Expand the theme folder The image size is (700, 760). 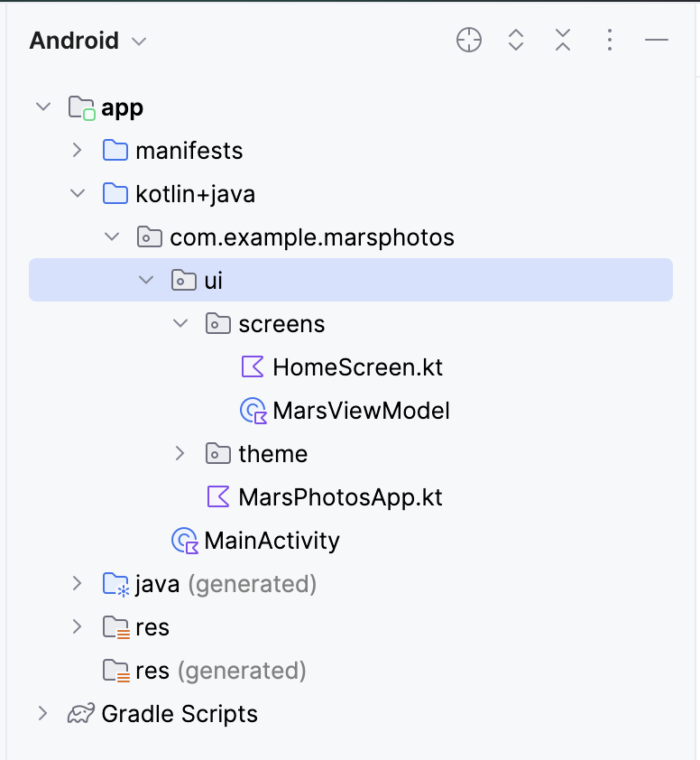pos(180,453)
